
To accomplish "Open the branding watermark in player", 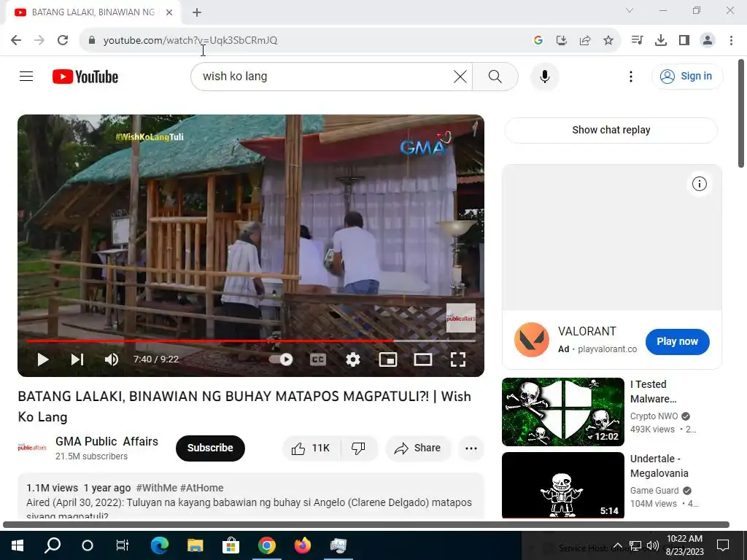I will pyautogui.click(x=461, y=318).
